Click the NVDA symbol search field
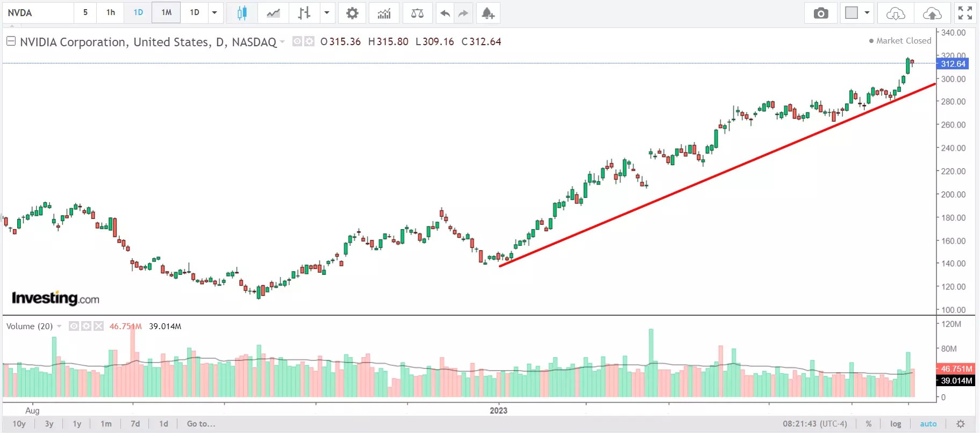The width and height of the screenshot is (980, 433). 38,13
